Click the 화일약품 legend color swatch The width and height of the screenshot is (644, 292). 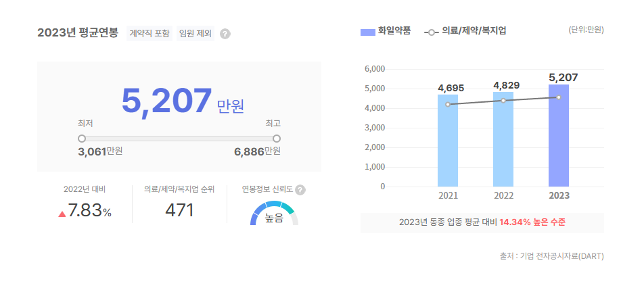coord(368,31)
